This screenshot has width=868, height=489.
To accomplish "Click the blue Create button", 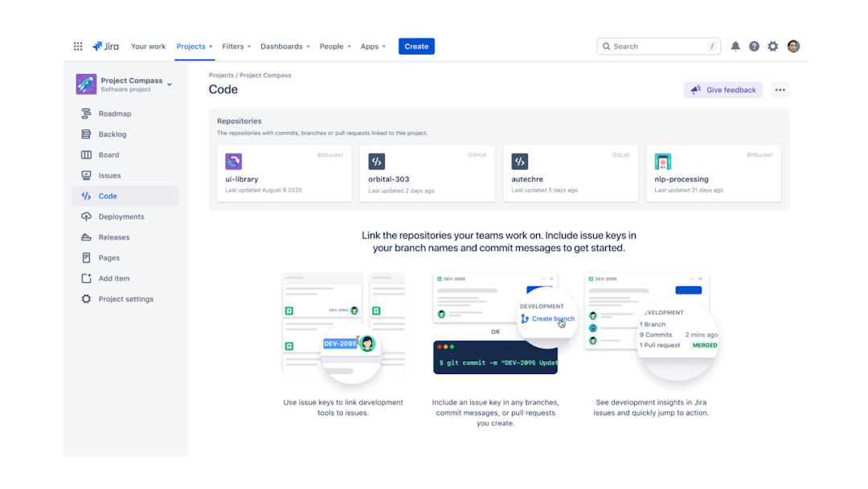I will pos(416,46).
